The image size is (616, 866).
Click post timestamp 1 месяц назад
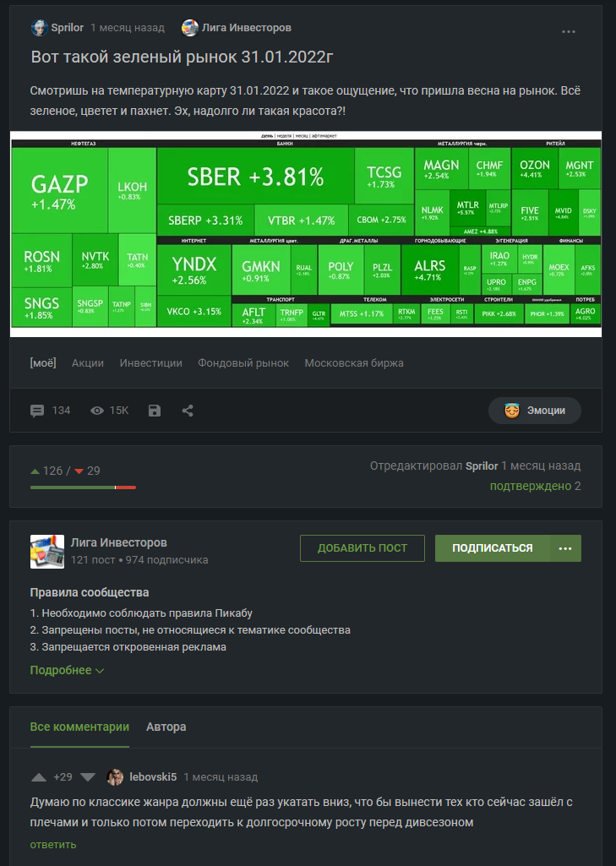(128, 28)
